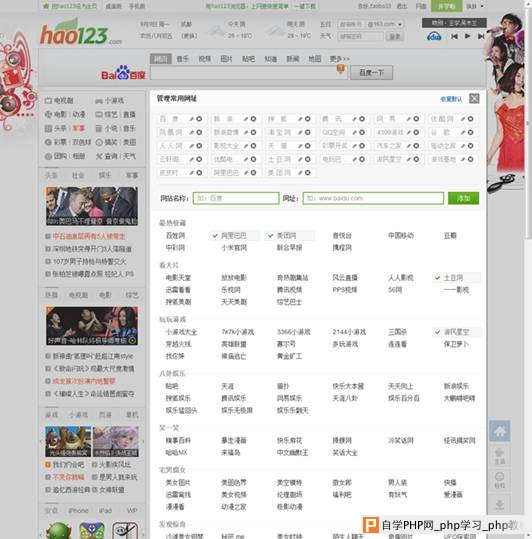The image size is (532, 539).
Task: Focus the Baidu search input box
Action: pos(248,73)
